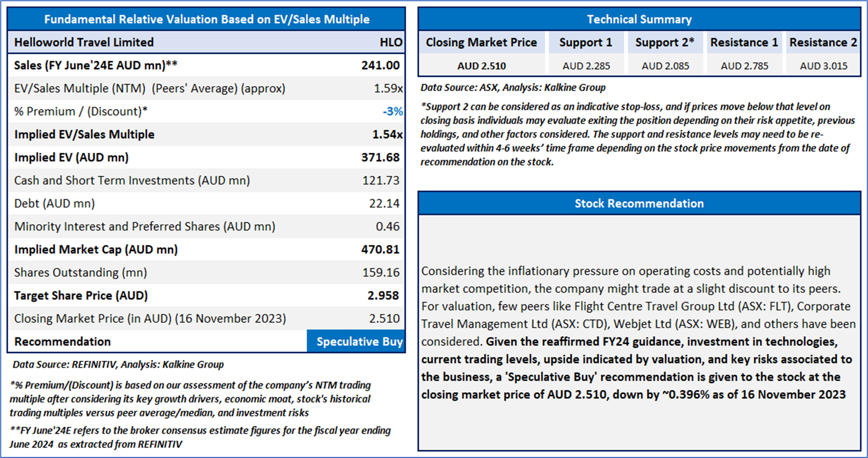868x458 pixels.
Task: Click the Support 2 value AUD 2.085
Action: pyautogui.click(x=665, y=66)
